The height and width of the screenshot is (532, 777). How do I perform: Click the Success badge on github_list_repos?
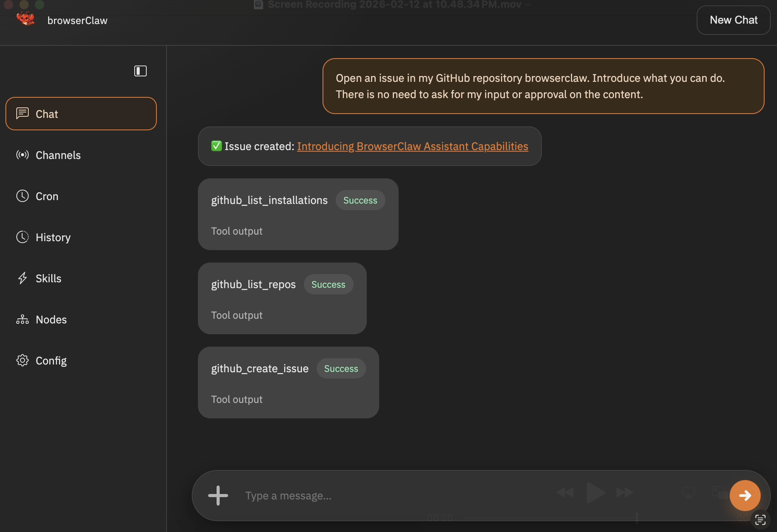point(328,284)
